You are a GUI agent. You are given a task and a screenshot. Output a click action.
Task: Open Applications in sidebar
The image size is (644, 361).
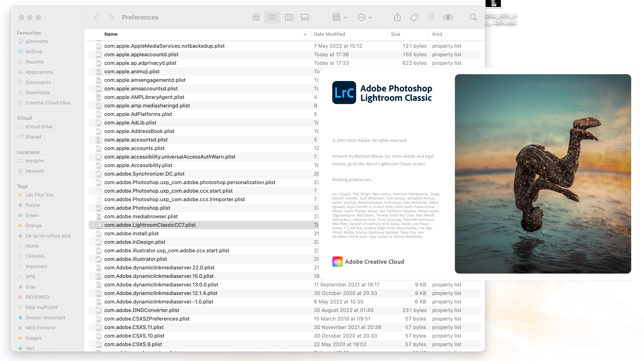(x=39, y=72)
